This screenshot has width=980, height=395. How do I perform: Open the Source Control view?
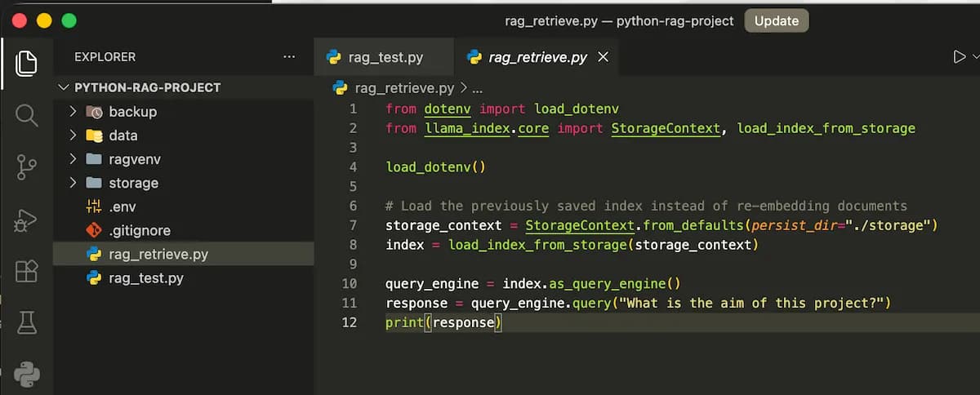click(x=26, y=167)
